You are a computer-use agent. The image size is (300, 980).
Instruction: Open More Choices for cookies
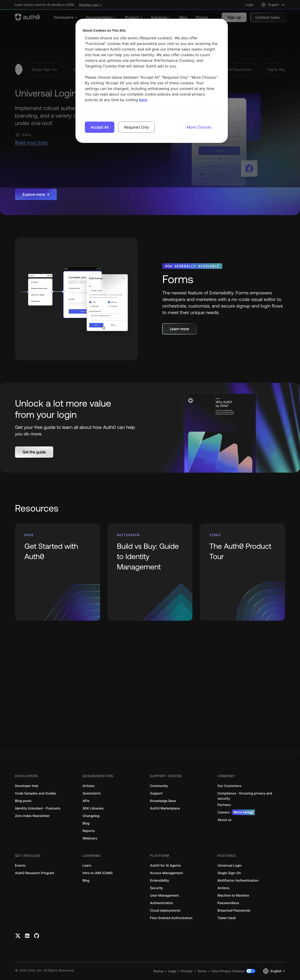pyautogui.click(x=199, y=127)
